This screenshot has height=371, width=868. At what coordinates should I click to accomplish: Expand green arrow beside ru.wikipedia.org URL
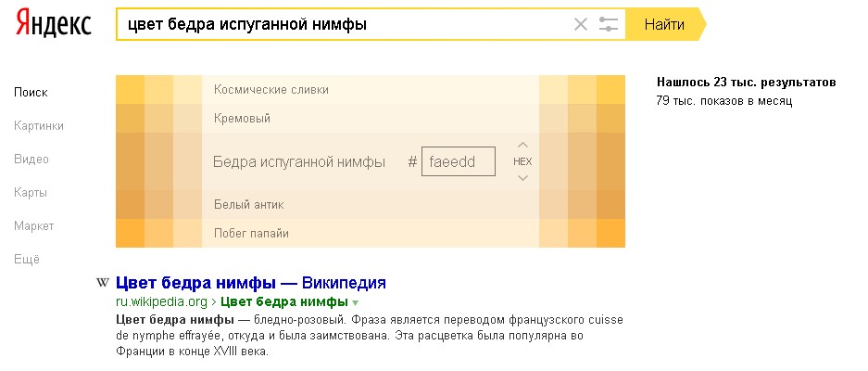[355, 302]
